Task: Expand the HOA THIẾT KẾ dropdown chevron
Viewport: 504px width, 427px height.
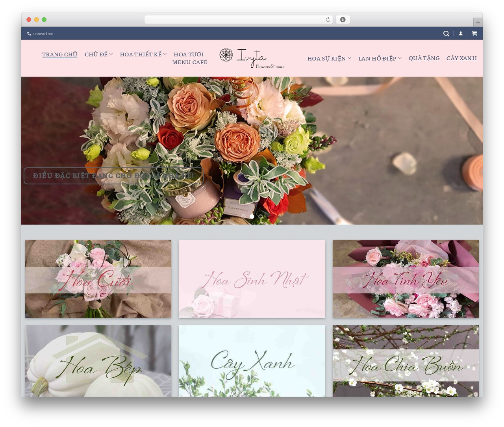Action: coord(165,54)
